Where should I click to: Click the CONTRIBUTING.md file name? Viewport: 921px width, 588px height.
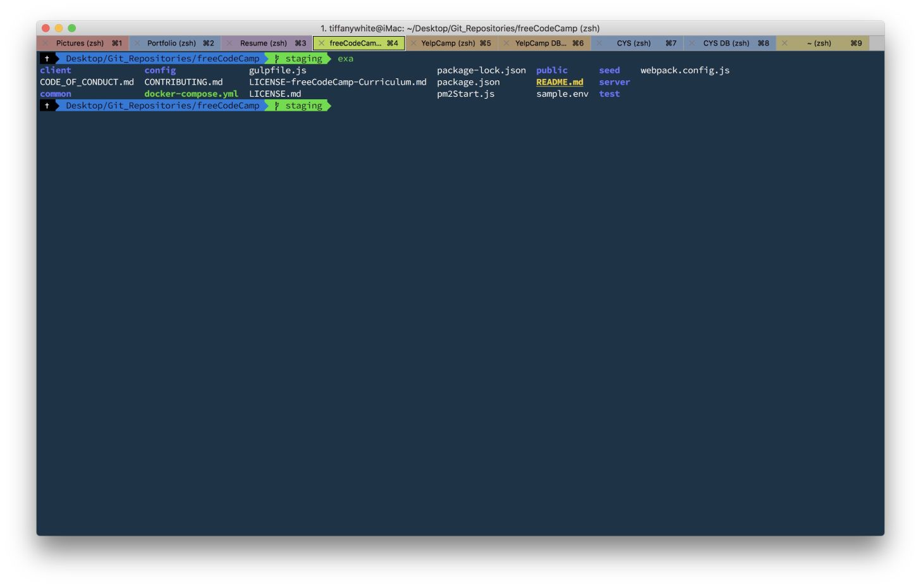point(183,82)
